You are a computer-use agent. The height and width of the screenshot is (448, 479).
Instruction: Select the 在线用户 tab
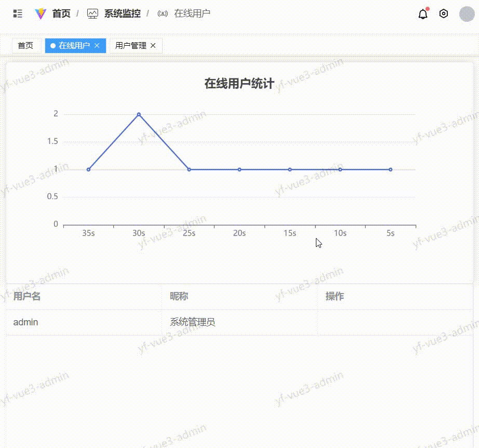[x=74, y=46]
